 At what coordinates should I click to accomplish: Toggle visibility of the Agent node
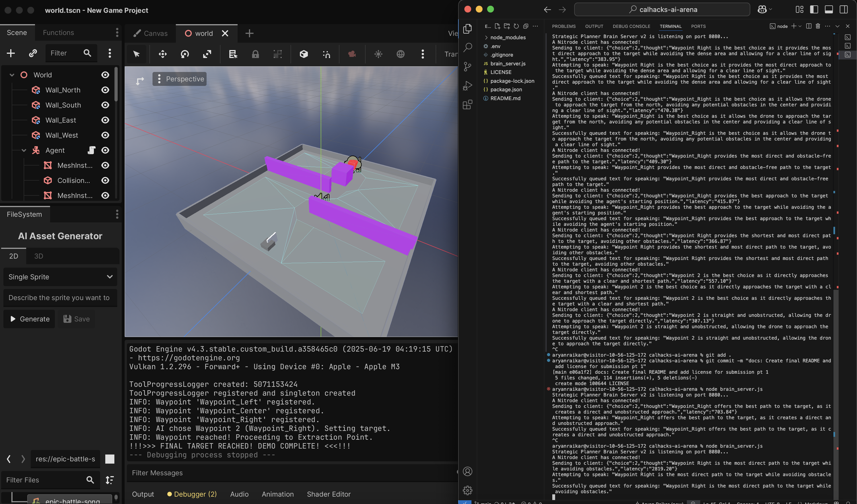[106, 150]
